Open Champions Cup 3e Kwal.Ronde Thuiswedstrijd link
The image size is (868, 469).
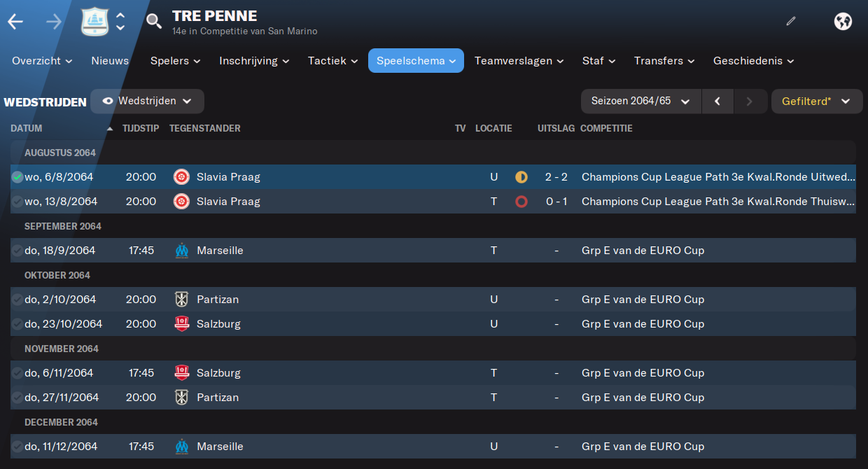718,202
